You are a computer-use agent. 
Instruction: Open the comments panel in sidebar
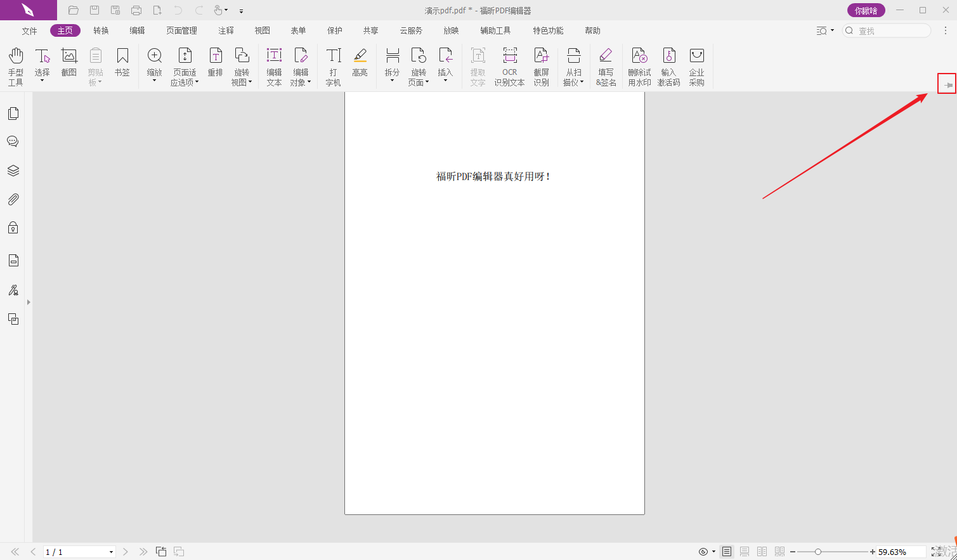(13, 141)
